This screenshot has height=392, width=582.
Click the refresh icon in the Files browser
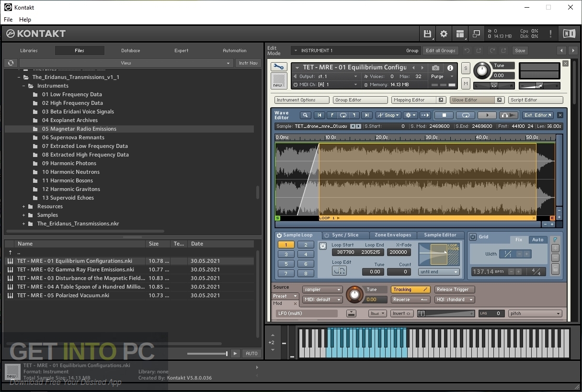(x=11, y=63)
